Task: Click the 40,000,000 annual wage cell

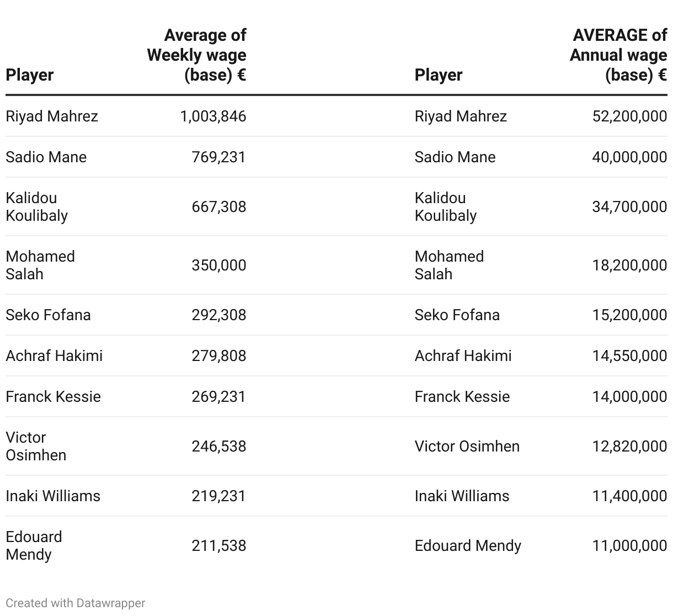Action: point(629,157)
